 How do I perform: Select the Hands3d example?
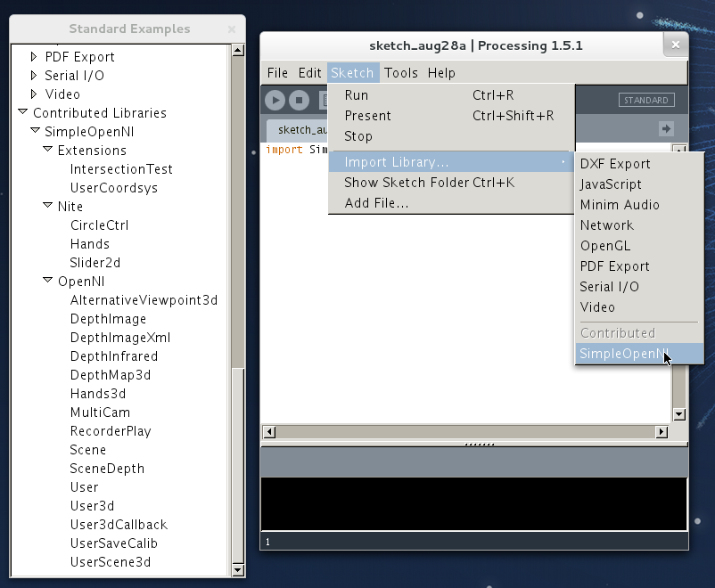98,394
